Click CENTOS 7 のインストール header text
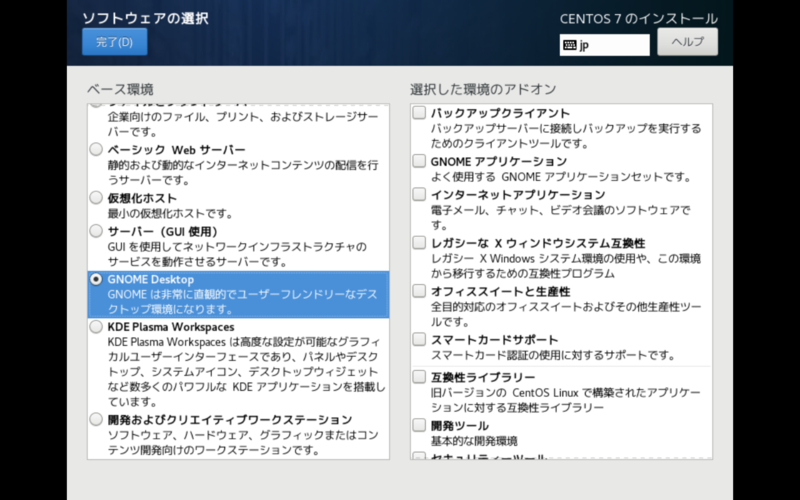 [639, 19]
